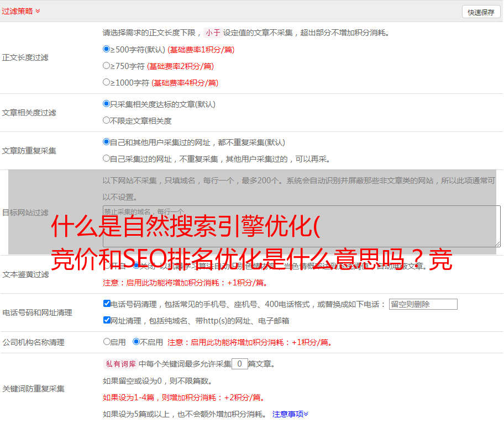Toggle the 网址清理 checkbox
The width and height of the screenshot is (504, 424).
click(107, 320)
